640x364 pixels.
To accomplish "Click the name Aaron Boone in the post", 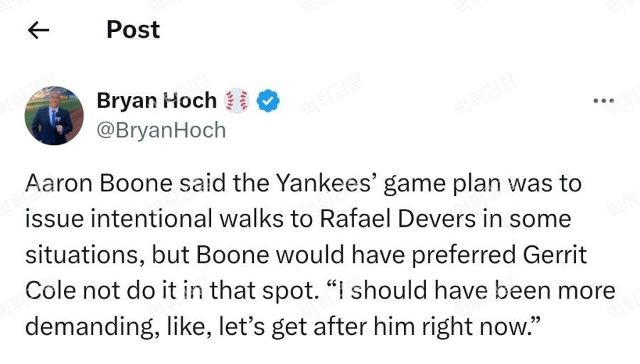I will (99, 184).
